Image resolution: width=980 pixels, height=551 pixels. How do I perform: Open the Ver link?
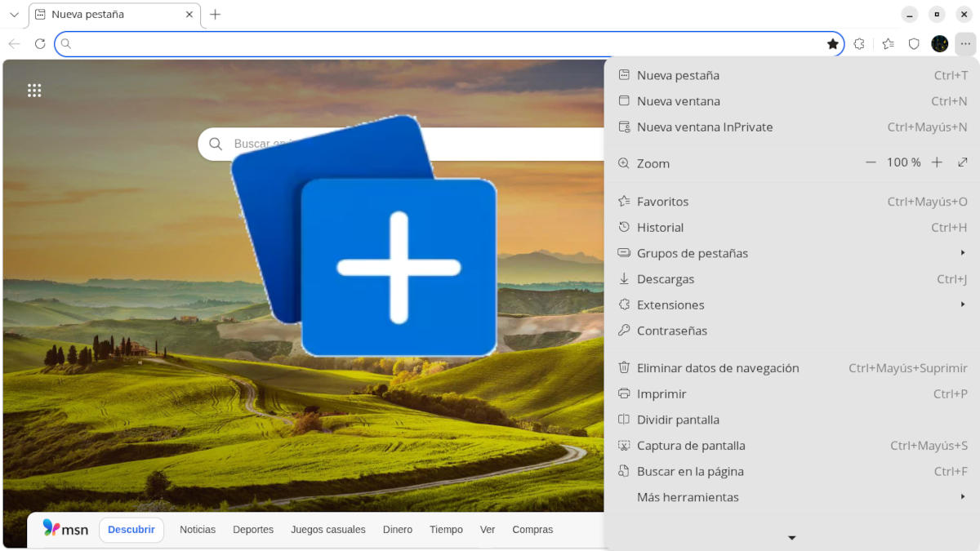(488, 530)
